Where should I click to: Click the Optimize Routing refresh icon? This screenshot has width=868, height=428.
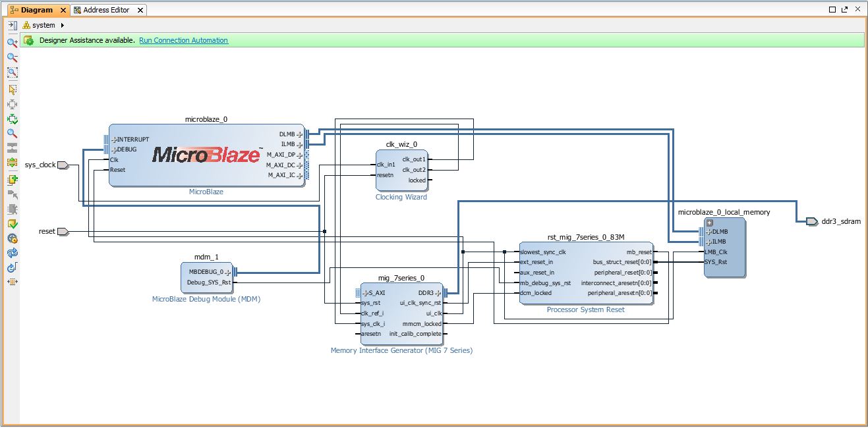pos(13,268)
